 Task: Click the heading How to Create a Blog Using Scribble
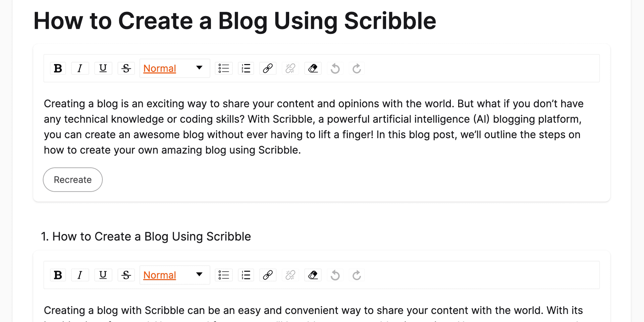(x=234, y=21)
